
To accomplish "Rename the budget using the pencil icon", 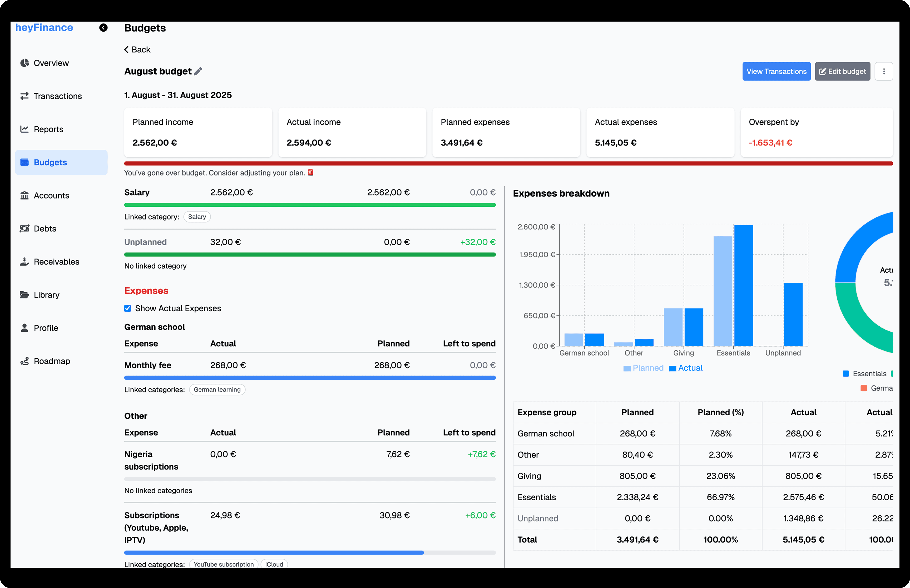I will tap(198, 71).
